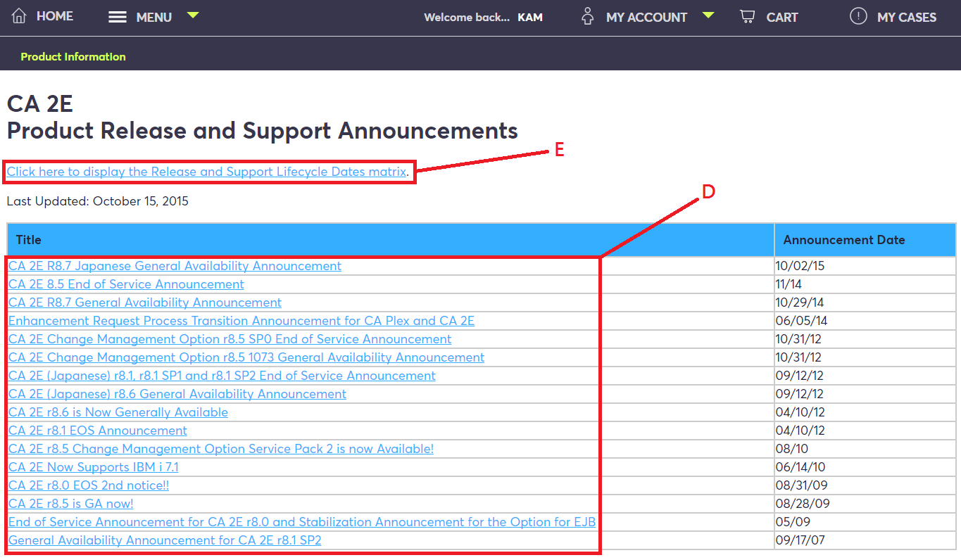Open CA 2E r8.0 EOS 2nd notice link
This screenshot has height=560, width=961.
click(x=89, y=485)
